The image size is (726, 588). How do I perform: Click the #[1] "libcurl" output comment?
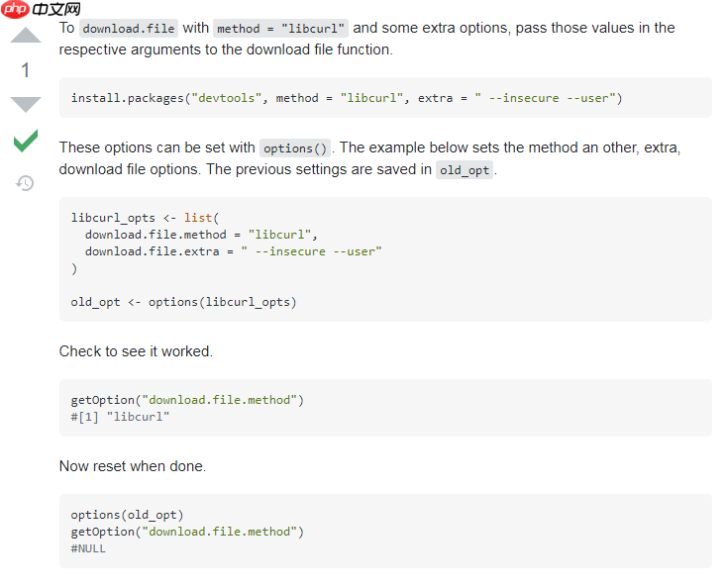[121, 417]
